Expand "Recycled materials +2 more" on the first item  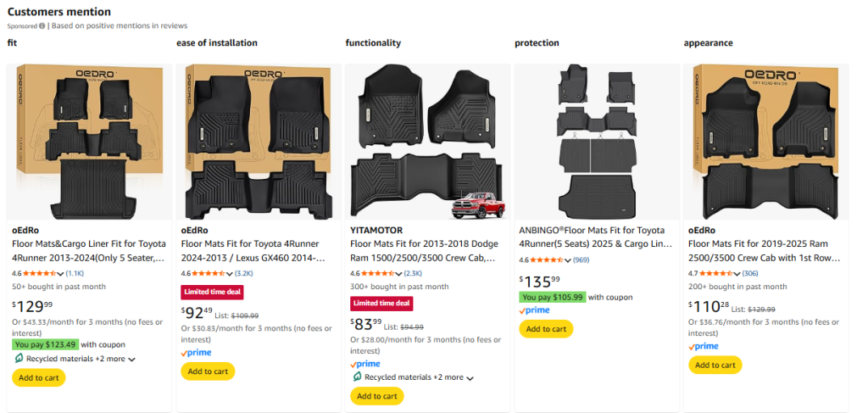(131, 360)
